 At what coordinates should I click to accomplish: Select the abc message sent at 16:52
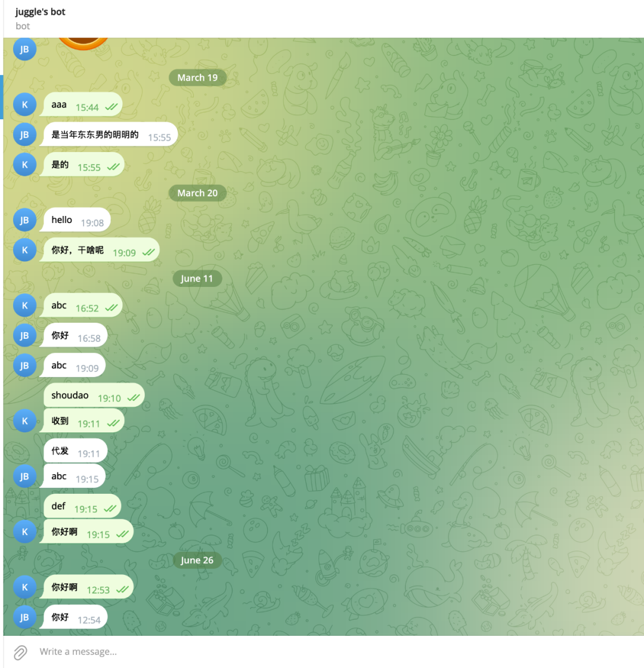(x=81, y=305)
